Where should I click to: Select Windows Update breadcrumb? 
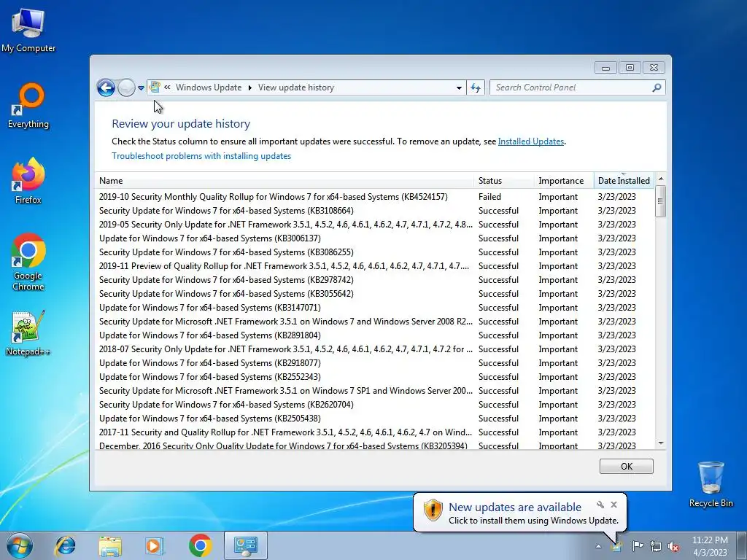point(208,87)
